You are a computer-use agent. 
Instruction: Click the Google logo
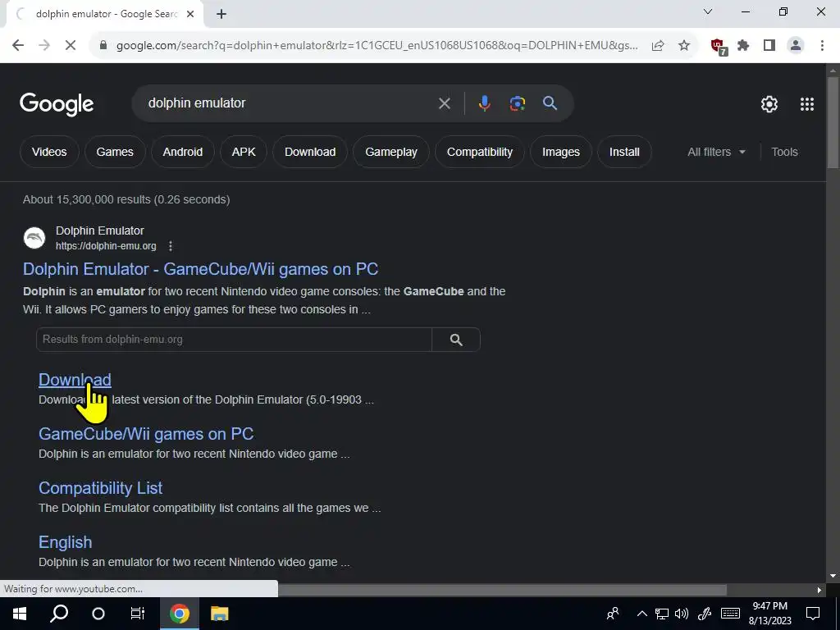tap(57, 104)
